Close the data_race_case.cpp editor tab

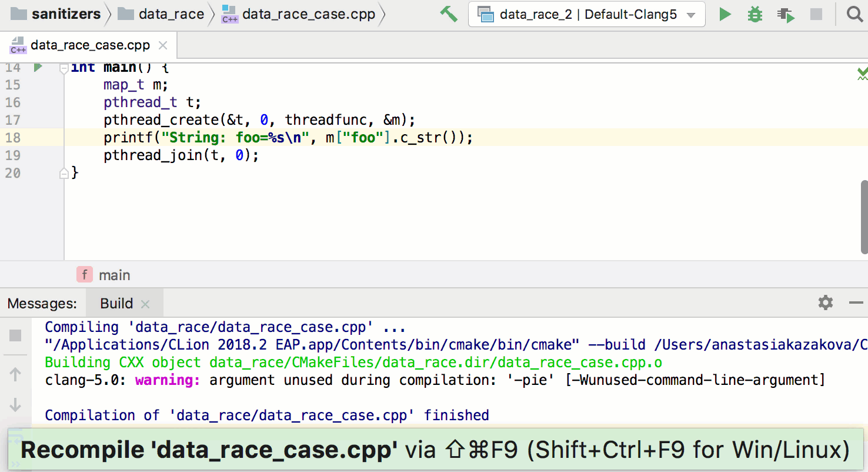point(163,45)
